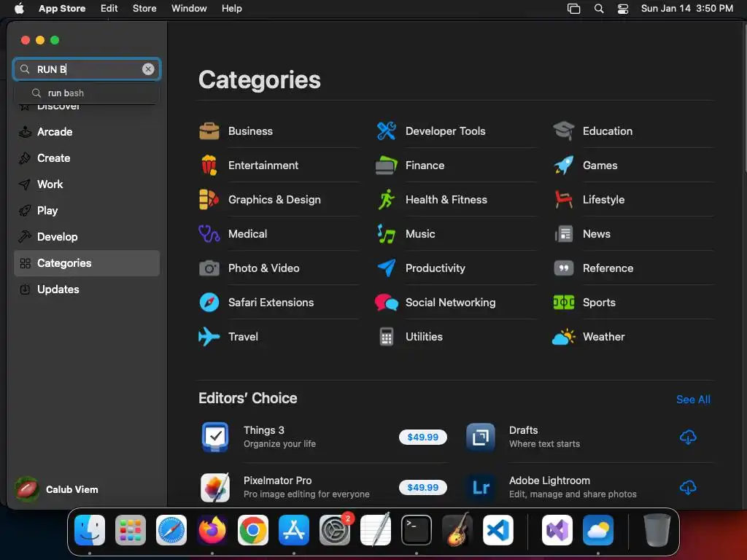
Task: Open Control Center in menu bar
Action: pos(623,9)
